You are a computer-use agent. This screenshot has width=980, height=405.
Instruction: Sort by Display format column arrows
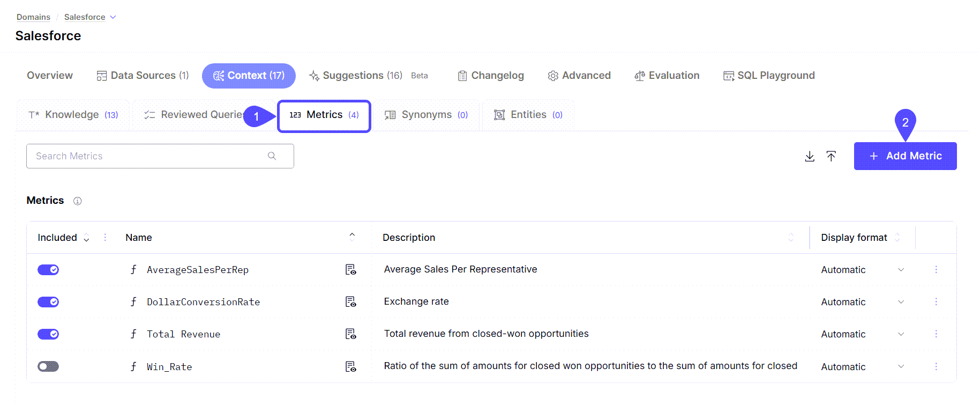[x=897, y=238]
